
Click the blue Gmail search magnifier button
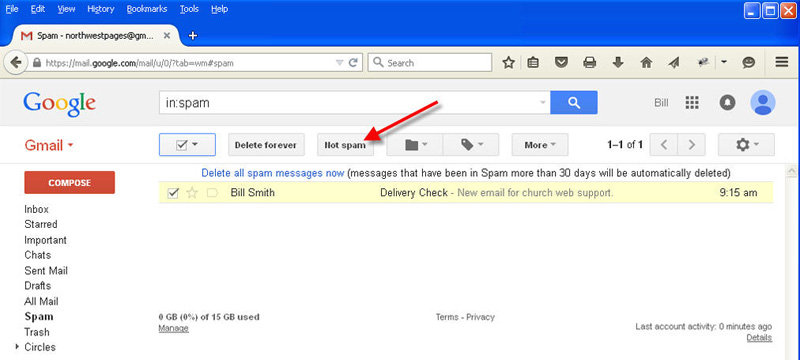[574, 103]
